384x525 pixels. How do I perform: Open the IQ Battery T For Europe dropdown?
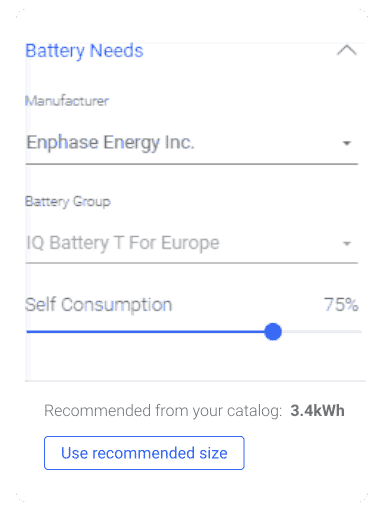[191, 243]
